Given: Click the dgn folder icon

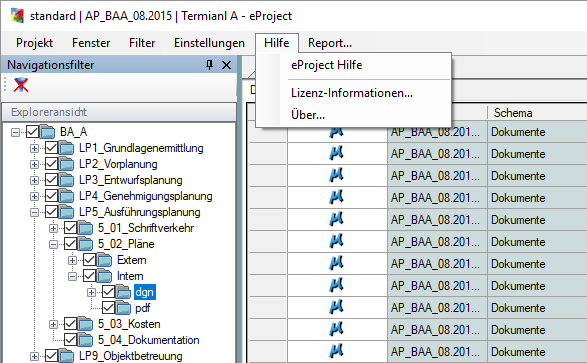Looking at the screenshot, I should 124,292.
